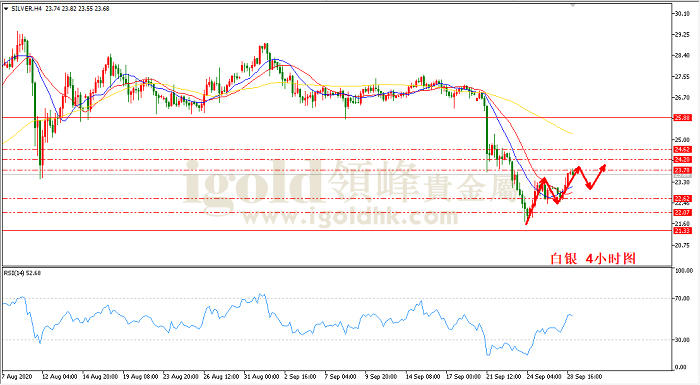Screen dimensions: 700x385
Task: Select the red 22.62 level label
Action: click(683, 199)
